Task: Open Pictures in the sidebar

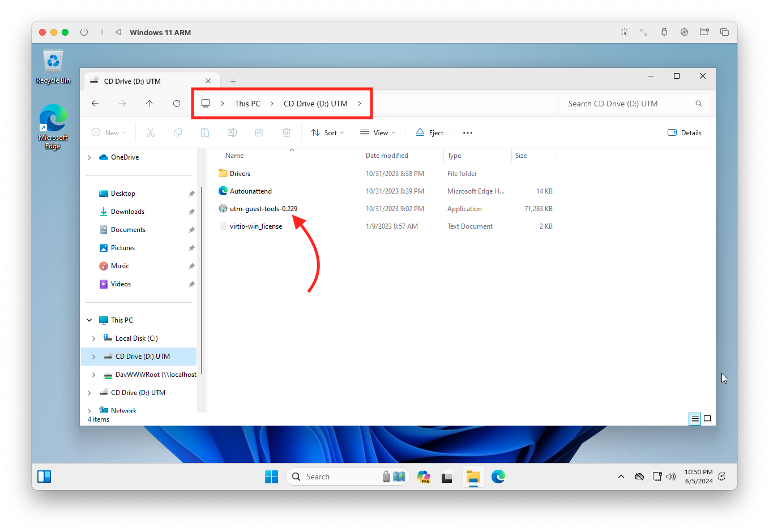Action: click(123, 248)
